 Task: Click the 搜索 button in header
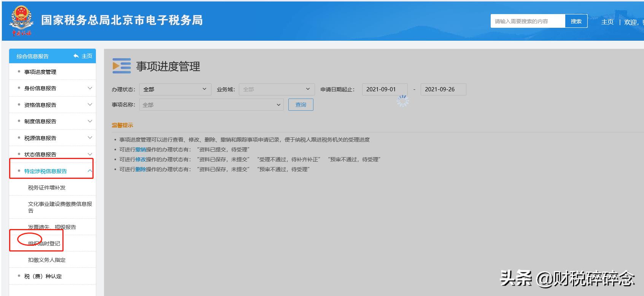(576, 21)
